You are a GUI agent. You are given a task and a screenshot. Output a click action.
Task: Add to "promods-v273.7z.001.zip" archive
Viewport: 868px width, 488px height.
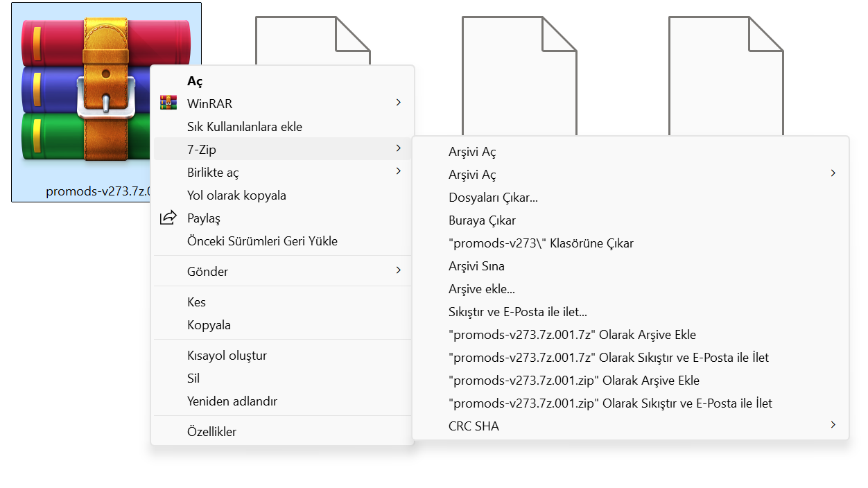click(x=574, y=381)
